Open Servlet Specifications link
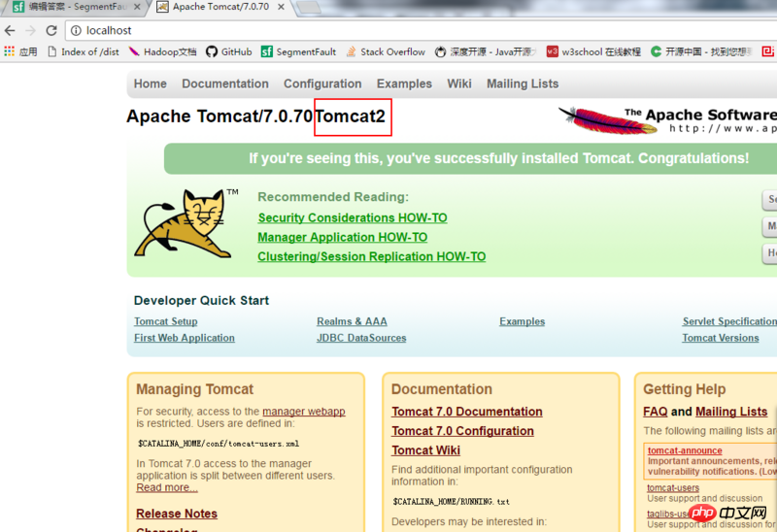This screenshot has height=532, width=777. (729, 321)
